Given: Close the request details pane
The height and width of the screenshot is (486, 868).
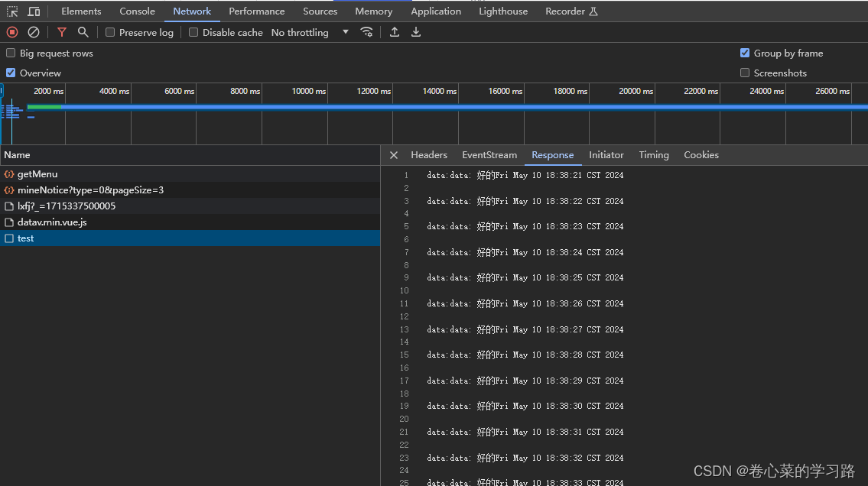Looking at the screenshot, I should (x=394, y=155).
